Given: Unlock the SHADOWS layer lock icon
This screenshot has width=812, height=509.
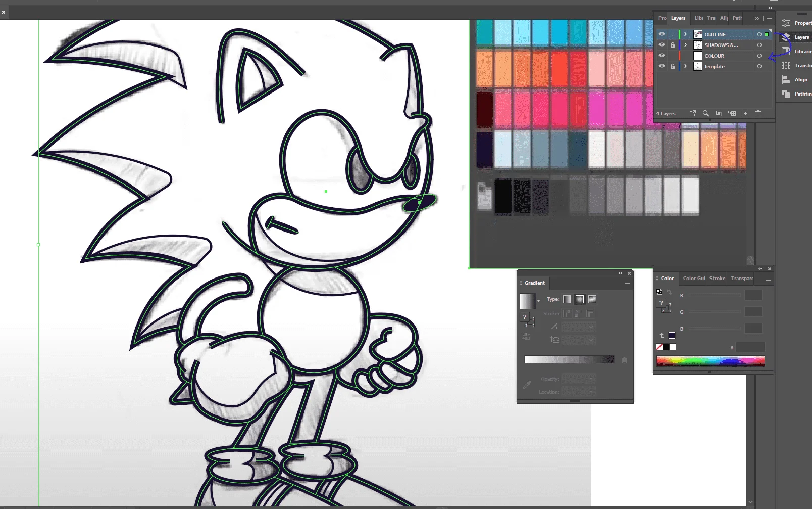Looking at the screenshot, I should [673, 45].
